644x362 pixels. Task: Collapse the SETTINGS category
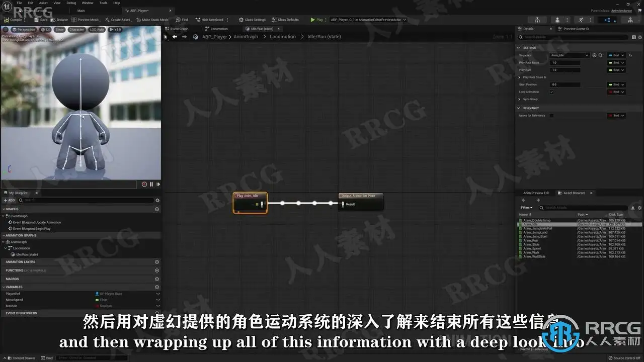(x=519, y=48)
